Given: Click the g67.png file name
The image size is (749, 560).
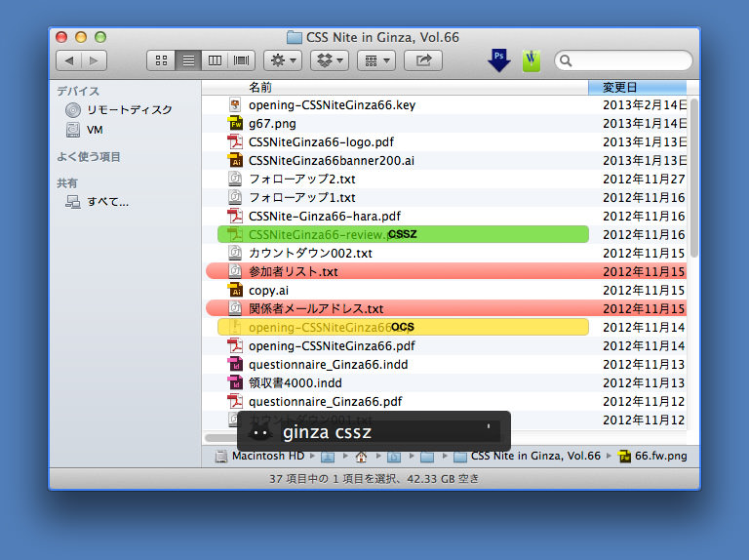Looking at the screenshot, I should pyautogui.click(x=272, y=124).
